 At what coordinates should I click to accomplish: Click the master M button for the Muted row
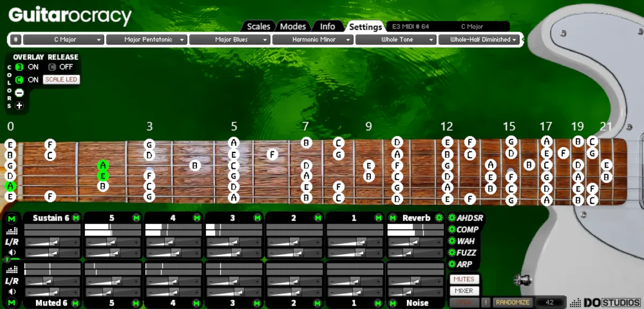12,303
